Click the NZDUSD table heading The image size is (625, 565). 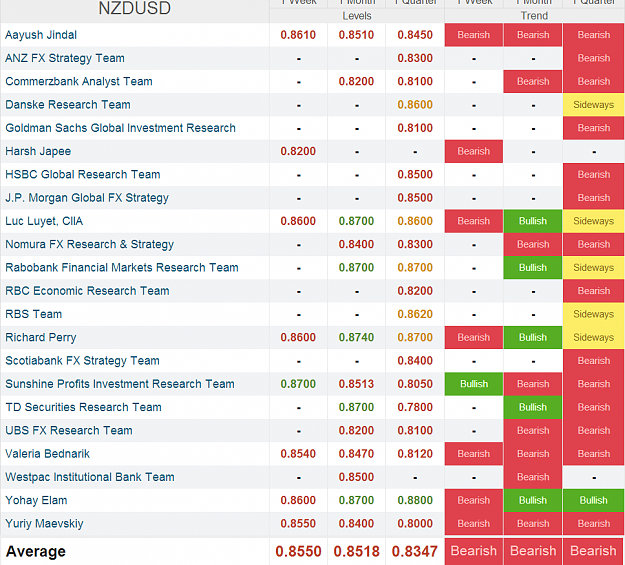pyautogui.click(x=135, y=8)
